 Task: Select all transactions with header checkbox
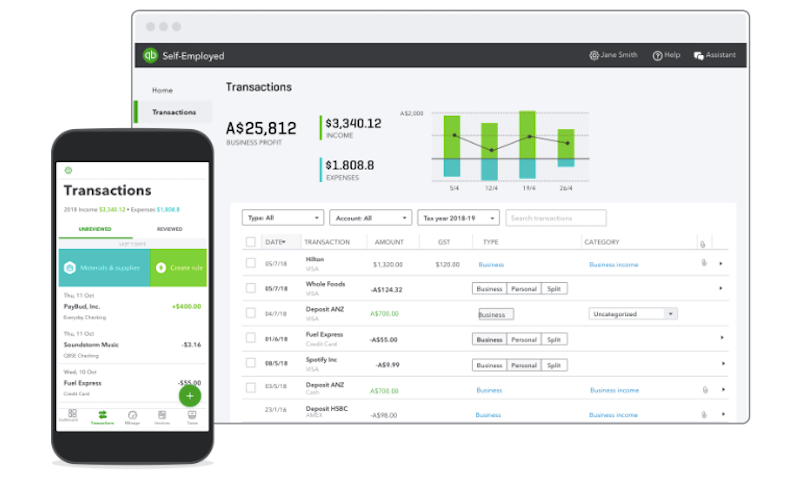[x=251, y=242]
